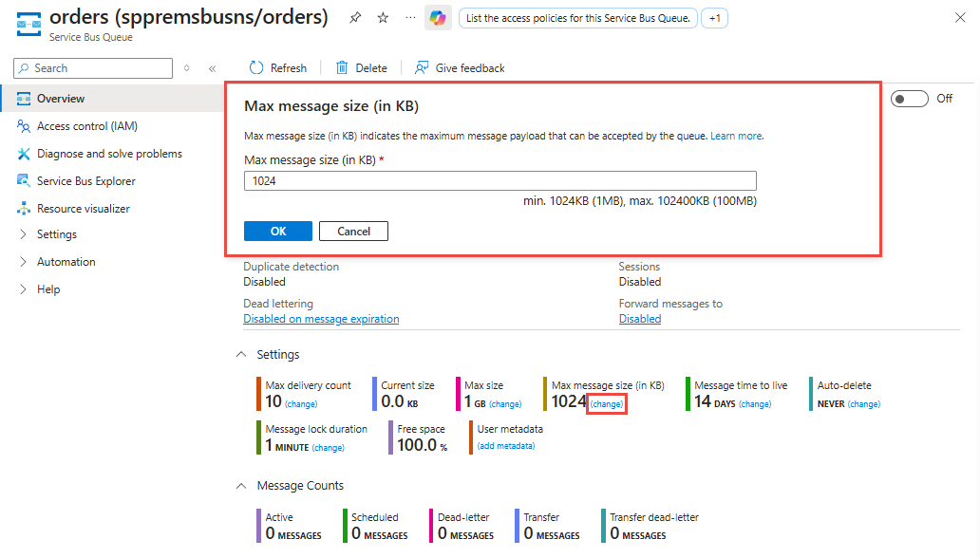The height and width of the screenshot is (558, 980).
Task: Change the Max message size (in KB)
Action: coord(607,404)
